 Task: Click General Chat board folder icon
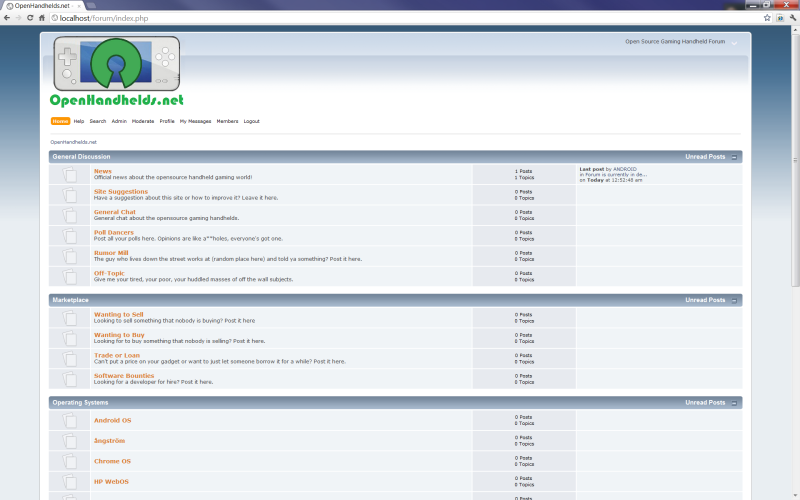pos(69,215)
